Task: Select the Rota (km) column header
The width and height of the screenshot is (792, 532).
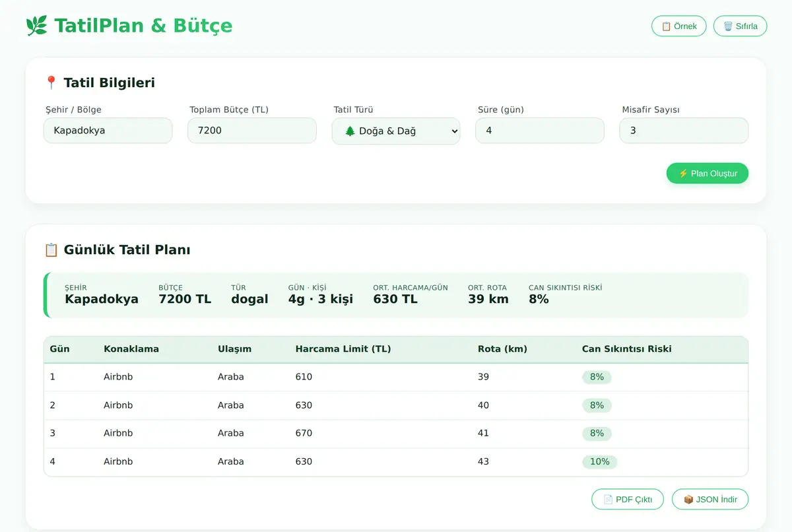Action: coord(502,349)
